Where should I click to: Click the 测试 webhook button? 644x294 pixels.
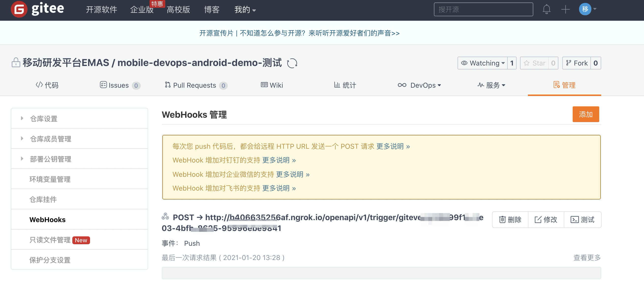(583, 220)
